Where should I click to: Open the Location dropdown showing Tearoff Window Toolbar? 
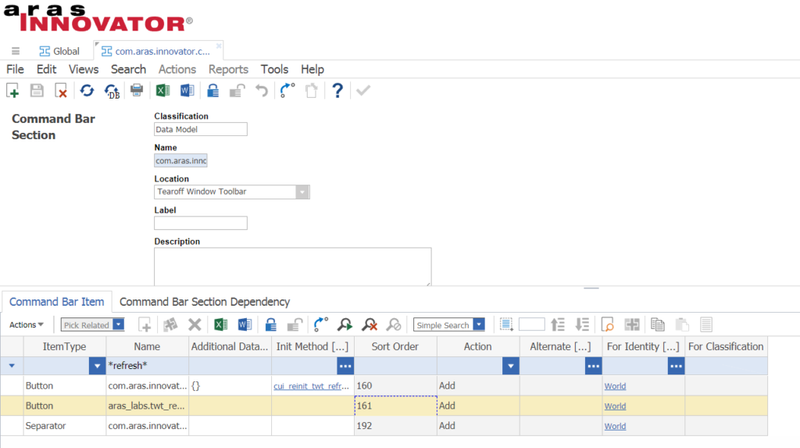coord(302,192)
